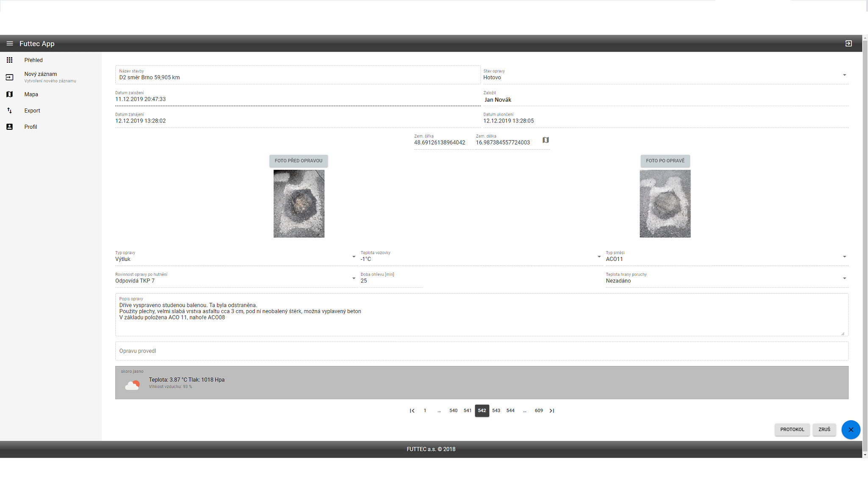Jump to first page arrow
The height and width of the screenshot is (488, 868).
tap(412, 410)
